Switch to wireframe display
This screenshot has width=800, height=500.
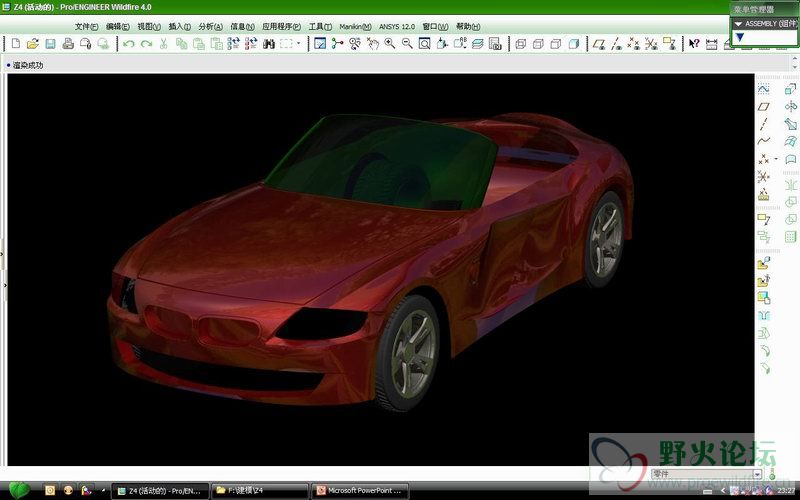tap(520, 44)
